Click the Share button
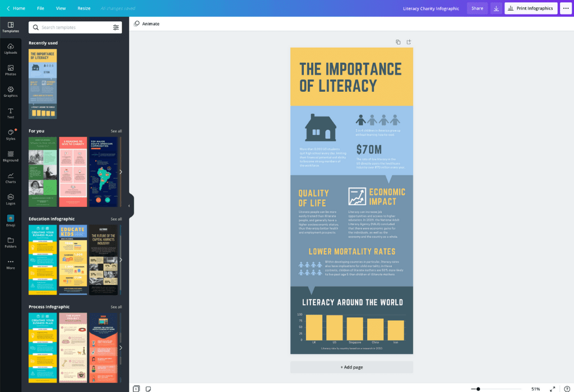This screenshot has height=392, width=574. pyautogui.click(x=477, y=8)
